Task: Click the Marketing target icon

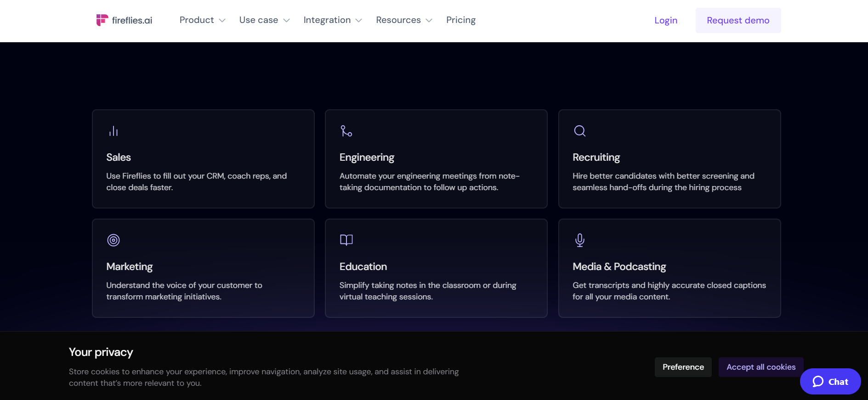Action: coord(113,240)
